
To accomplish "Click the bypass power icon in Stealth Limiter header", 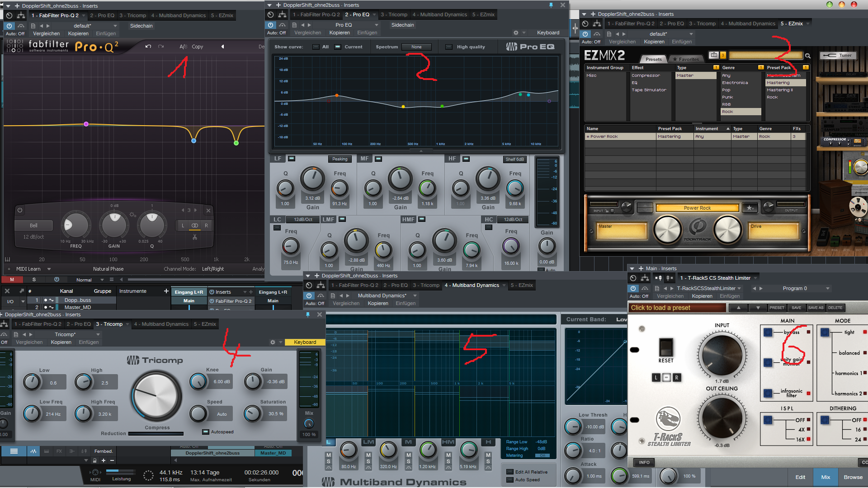I will pos(633,288).
